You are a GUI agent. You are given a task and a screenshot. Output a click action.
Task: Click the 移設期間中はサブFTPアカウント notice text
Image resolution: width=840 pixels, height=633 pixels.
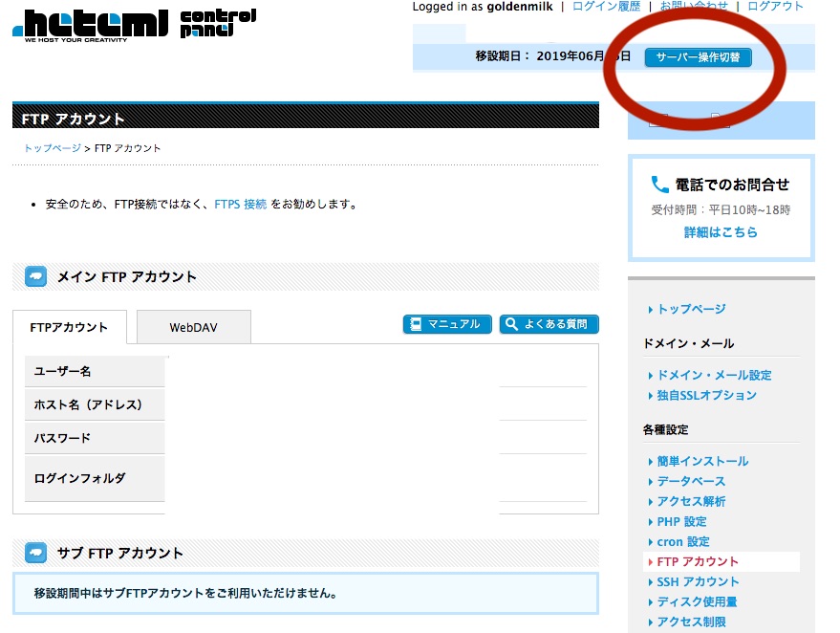[x=185, y=594]
